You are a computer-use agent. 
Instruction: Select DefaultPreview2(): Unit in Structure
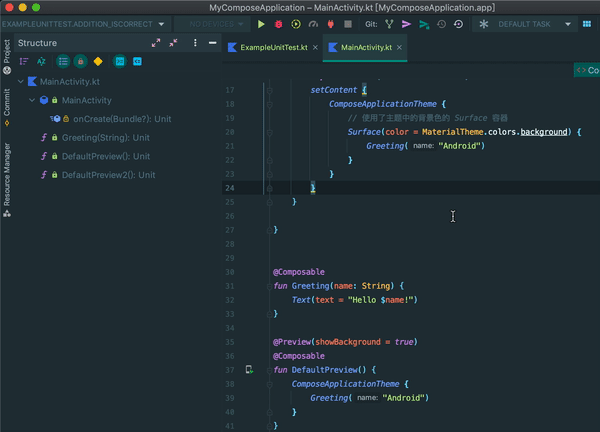[x=108, y=175]
